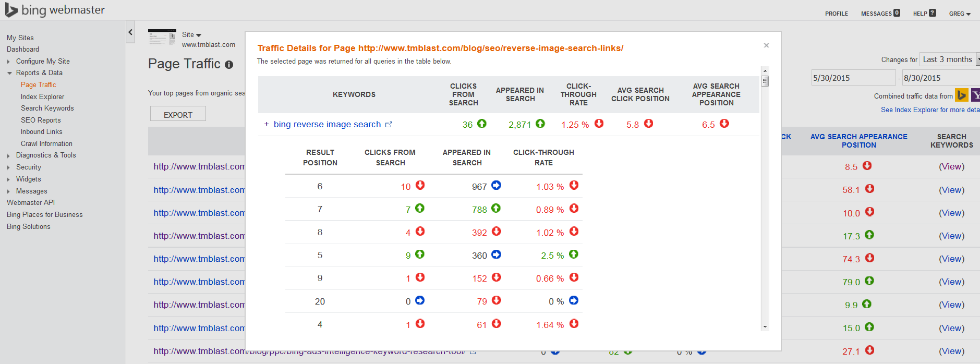
Task: Click View link in the 74.3 row
Action: [x=951, y=259]
